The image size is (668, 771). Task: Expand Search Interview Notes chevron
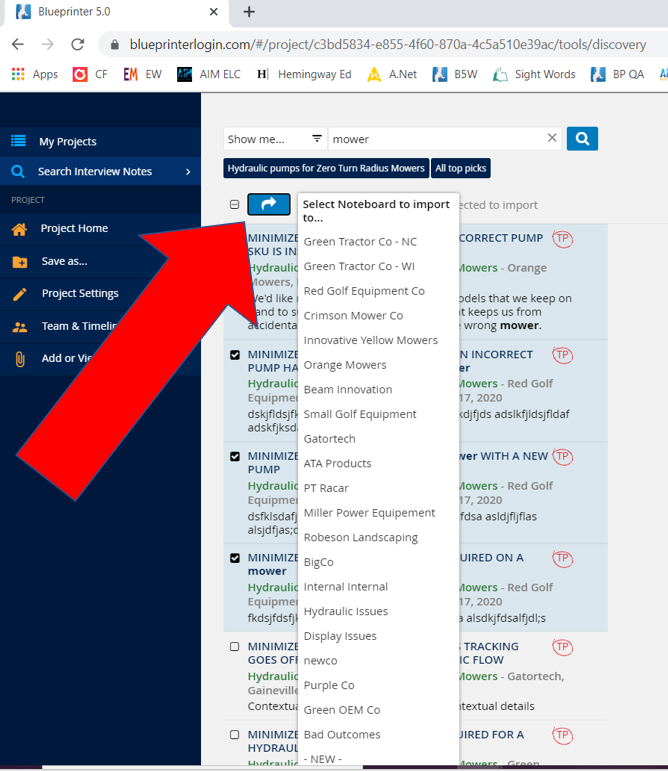(x=188, y=172)
